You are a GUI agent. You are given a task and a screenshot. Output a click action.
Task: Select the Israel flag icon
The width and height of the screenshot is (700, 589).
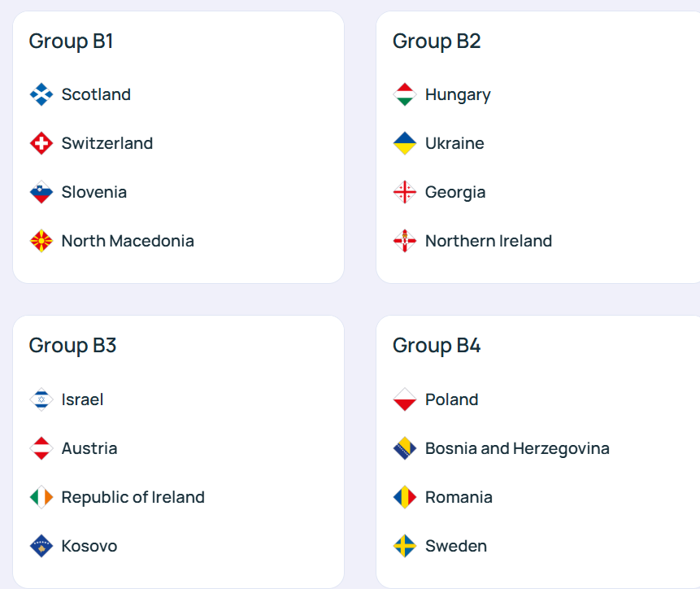(x=41, y=399)
